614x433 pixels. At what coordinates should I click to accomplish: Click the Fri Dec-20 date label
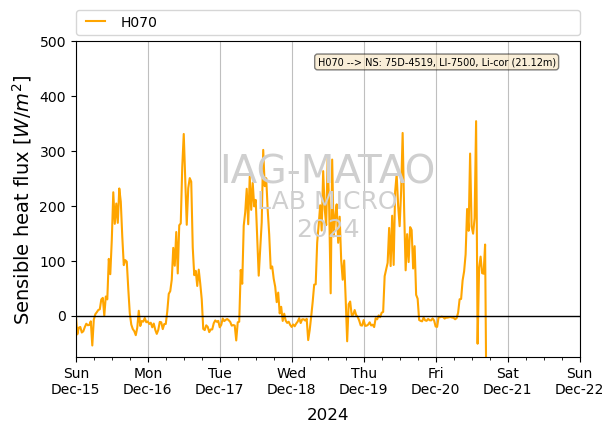pyautogui.click(x=436, y=381)
